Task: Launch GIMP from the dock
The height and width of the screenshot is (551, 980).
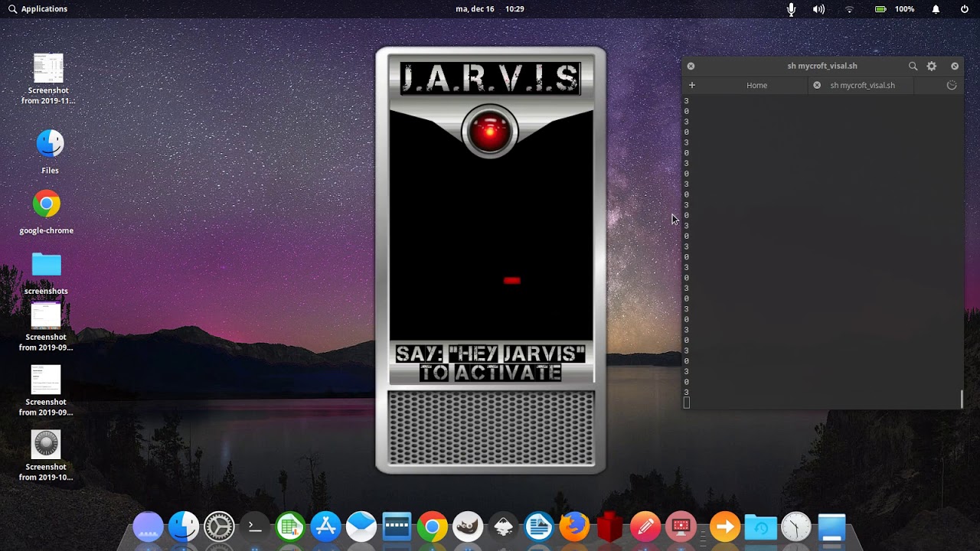Action: [468, 527]
